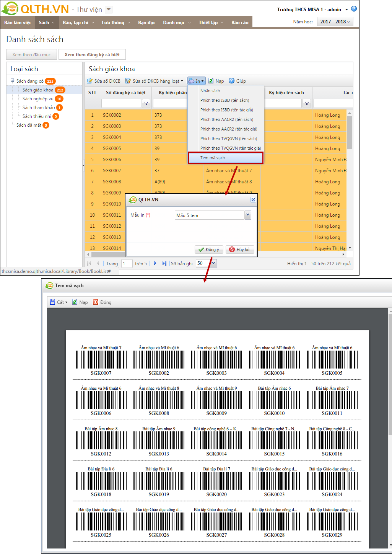Image resolution: width=392 pixels, height=555 pixels.
Task: Click the Hủy bỏ button
Action: (x=239, y=250)
